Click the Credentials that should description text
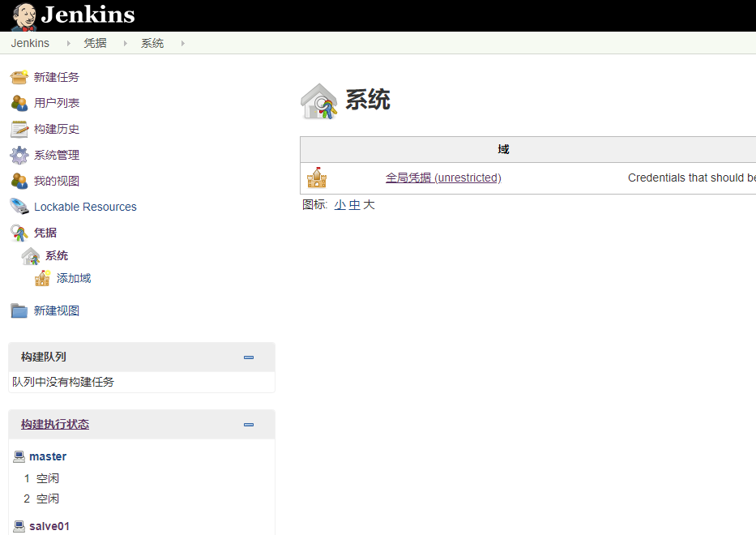Viewport: 756px width, 535px height. pos(691,178)
